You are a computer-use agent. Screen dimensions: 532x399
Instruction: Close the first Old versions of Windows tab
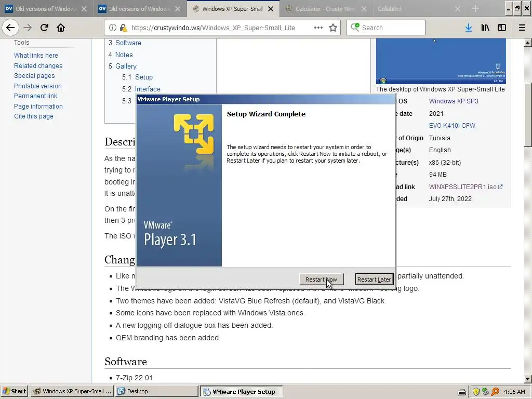[x=84, y=9]
